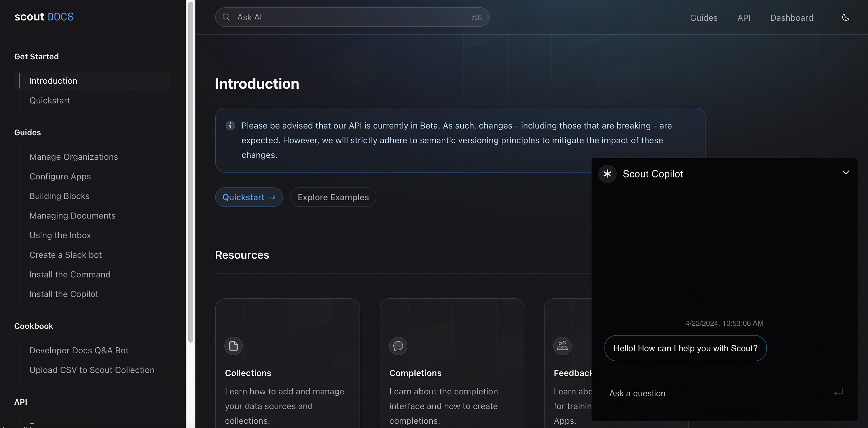Screen dimensions: 868x428
Task: Click the Ask AI search input field
Action: coord(352,17)
